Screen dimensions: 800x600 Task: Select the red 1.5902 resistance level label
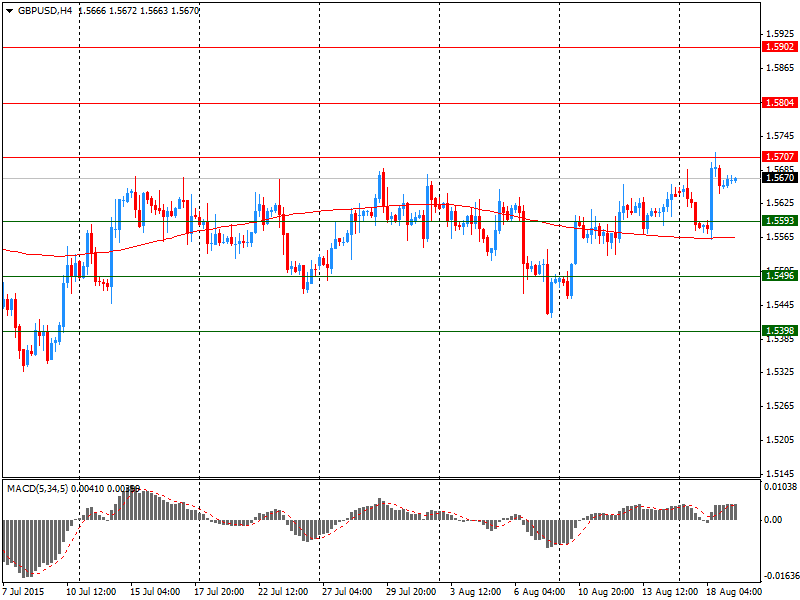click(780, 47)
